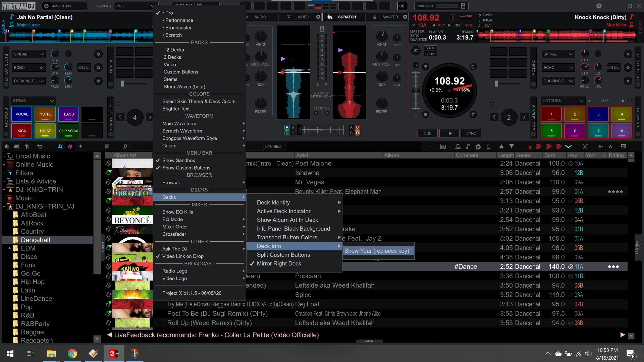The height and width of the screenshot is (362, 644).
Task: Click the CUE button on deck B
Action: (427, 133)
